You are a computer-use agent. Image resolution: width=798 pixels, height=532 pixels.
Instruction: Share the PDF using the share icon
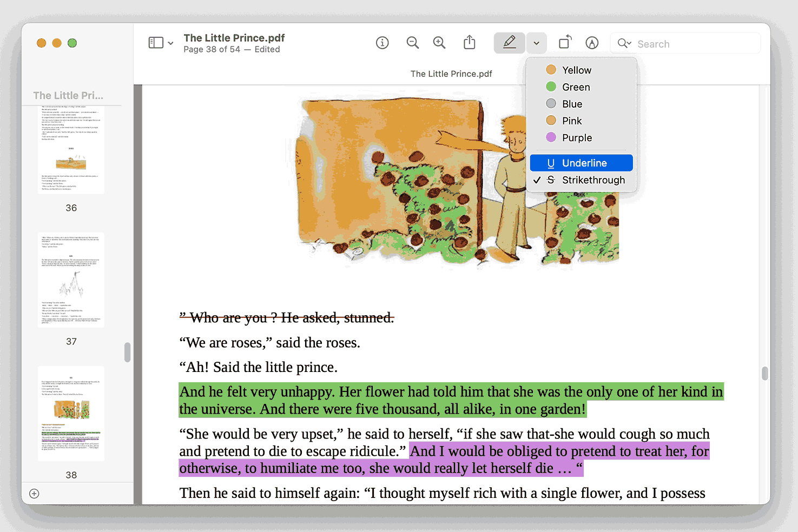point(469,42)
